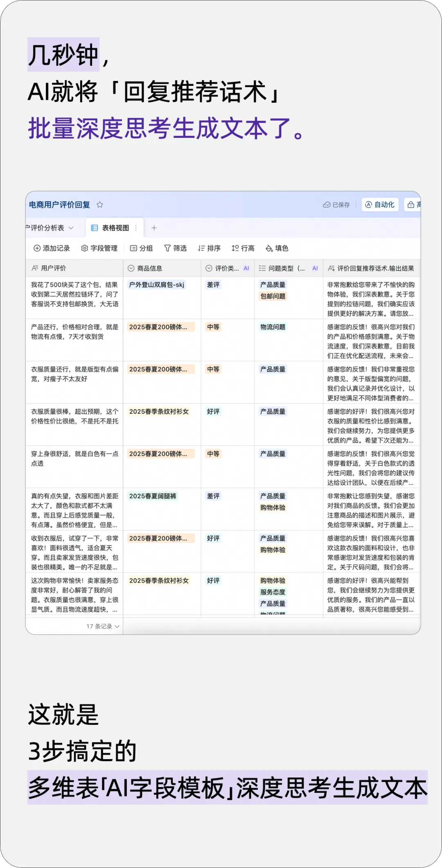Click the 评价类 column single-select icon
The width and height of the screenshot is (442, 868).
point(209,268)
